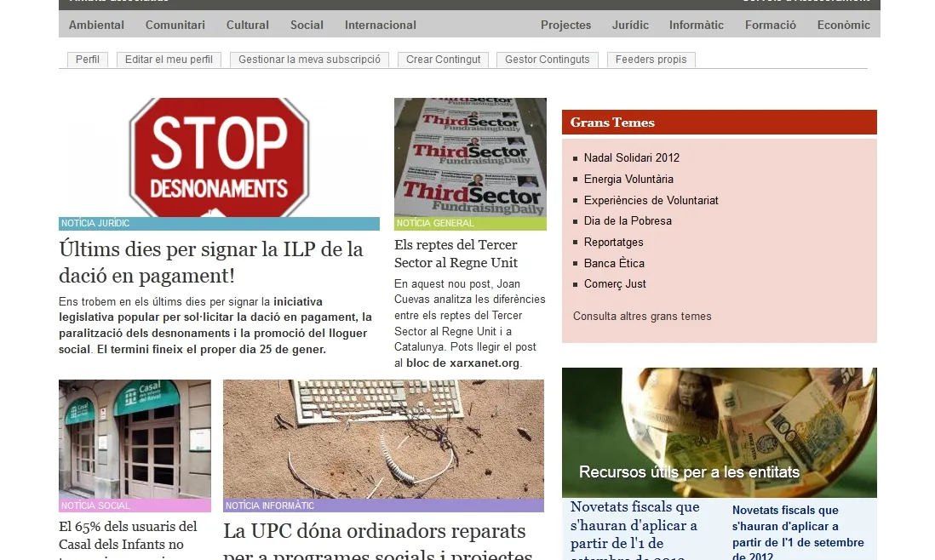935x560 pixels.
Task: Click 'Recursos útils per a les entitats' caption
Action: click(x=689, y=472)
